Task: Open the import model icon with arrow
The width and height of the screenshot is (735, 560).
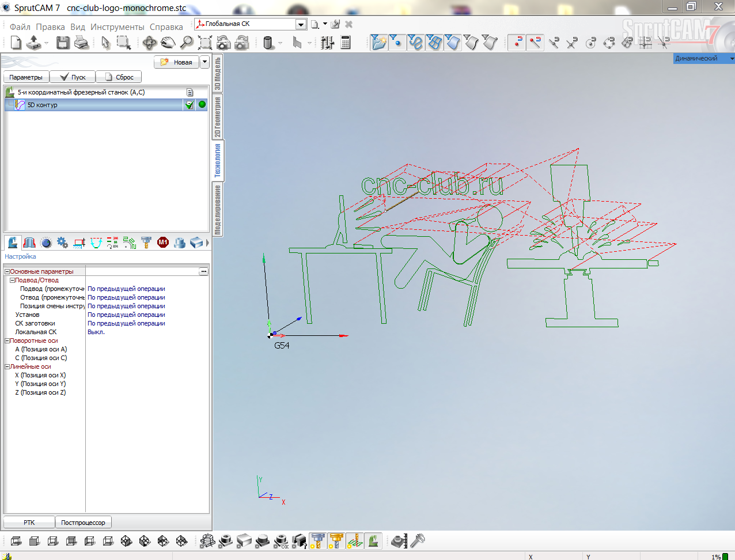Action: coord(35,43)
